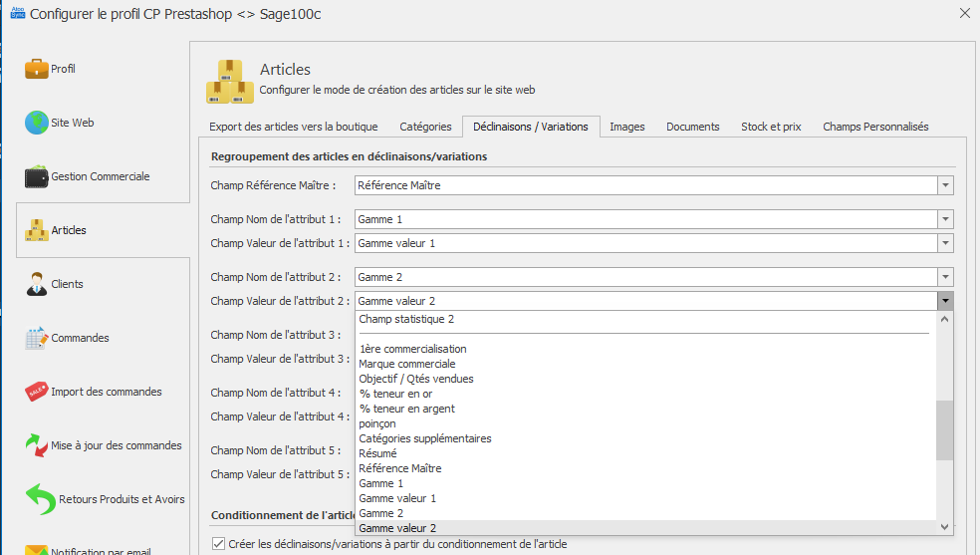The height and width of the screenshot is (555, 980).
Task: Open the Retours Produits et Avoirs green arrow icon
Action: pos(41,499)
